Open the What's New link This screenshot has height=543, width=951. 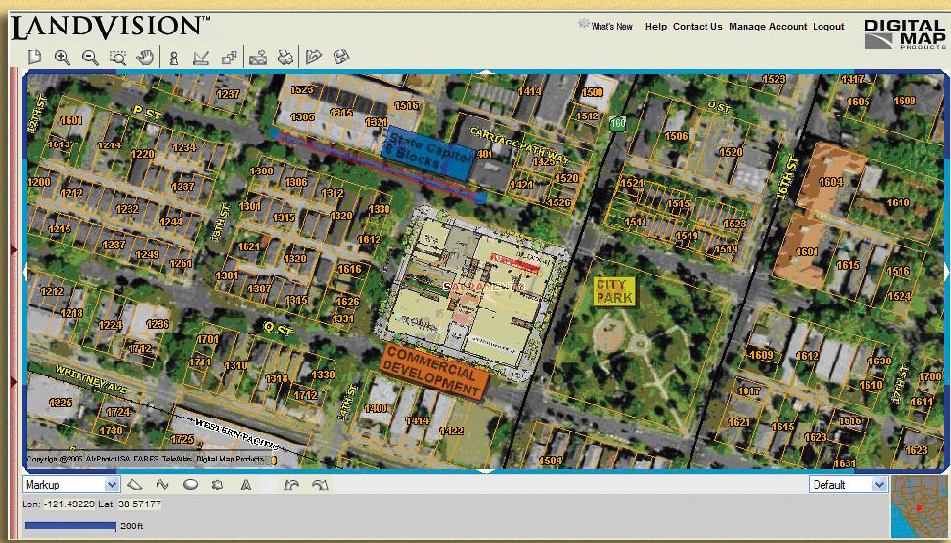pos(611,27)
